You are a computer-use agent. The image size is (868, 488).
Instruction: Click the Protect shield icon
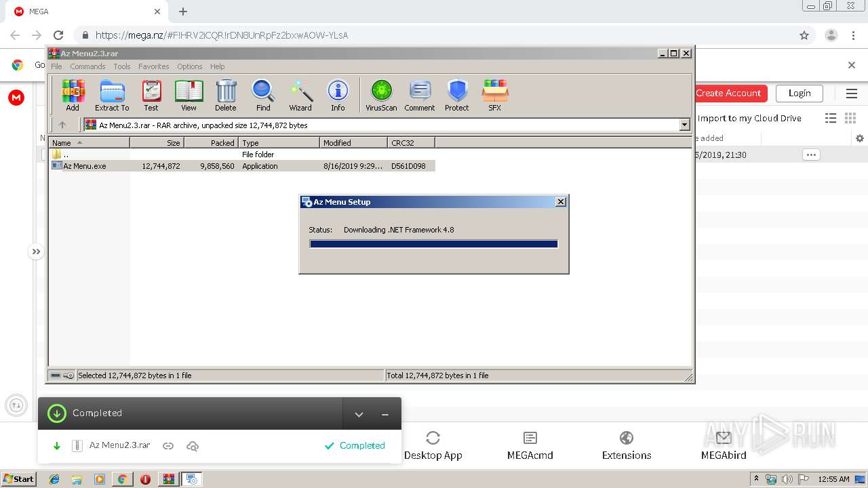(x=457, y=95)
